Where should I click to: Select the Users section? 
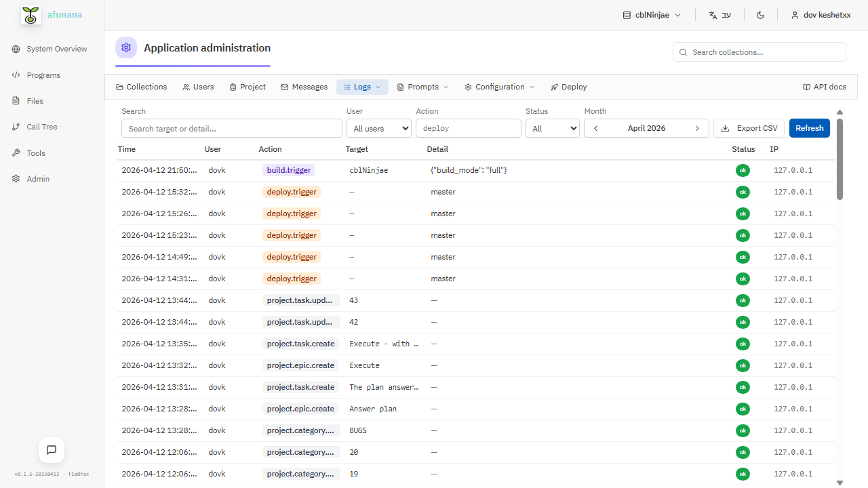(x=198, y=87)
